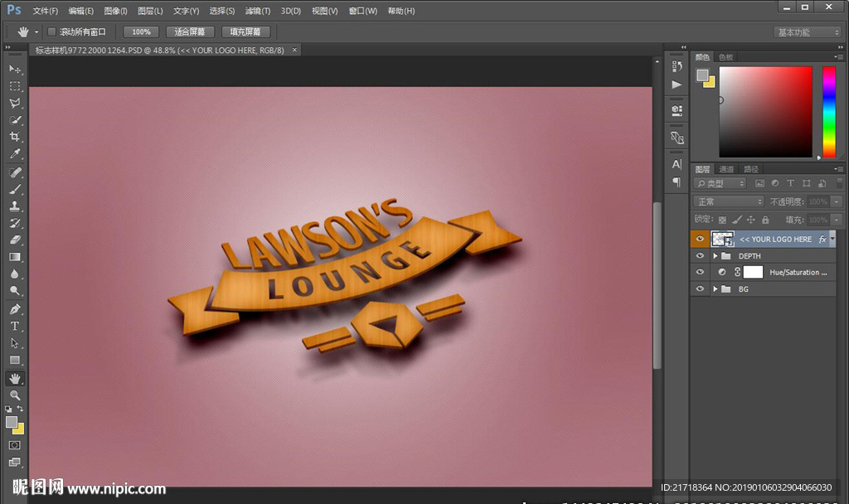Select the Path Selection tool
The width and height of the screenshot is (849, 504).
(x=15, y=343)
